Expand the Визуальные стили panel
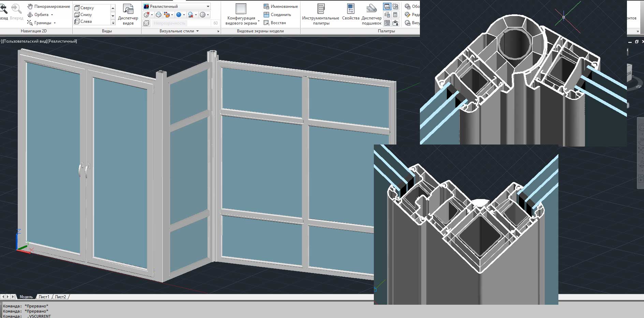The width and height of the screenshot is (644, 318). pyautogui.click(x=197, y=31)
